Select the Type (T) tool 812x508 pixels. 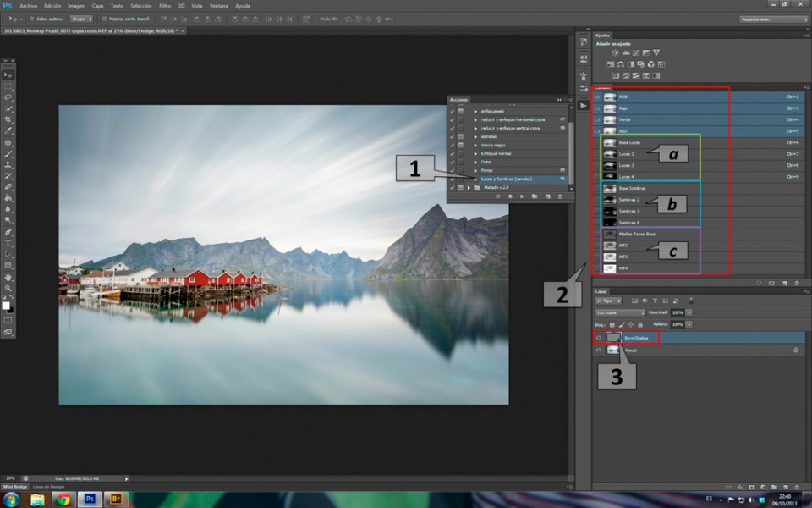click(x=8, y=243)
